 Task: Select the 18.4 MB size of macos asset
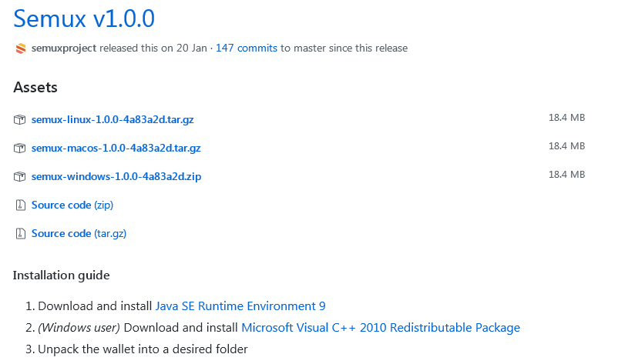click(x=567, y=146)
